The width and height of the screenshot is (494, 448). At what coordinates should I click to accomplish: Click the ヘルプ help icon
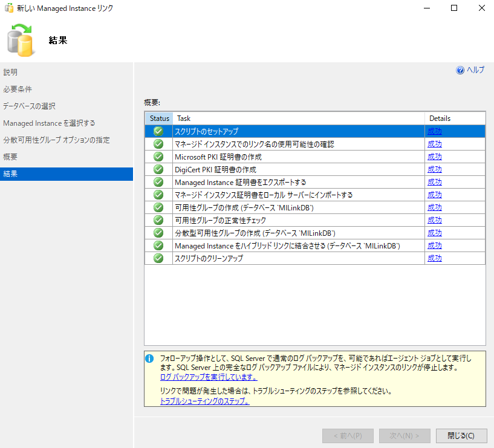pos(461,70)
